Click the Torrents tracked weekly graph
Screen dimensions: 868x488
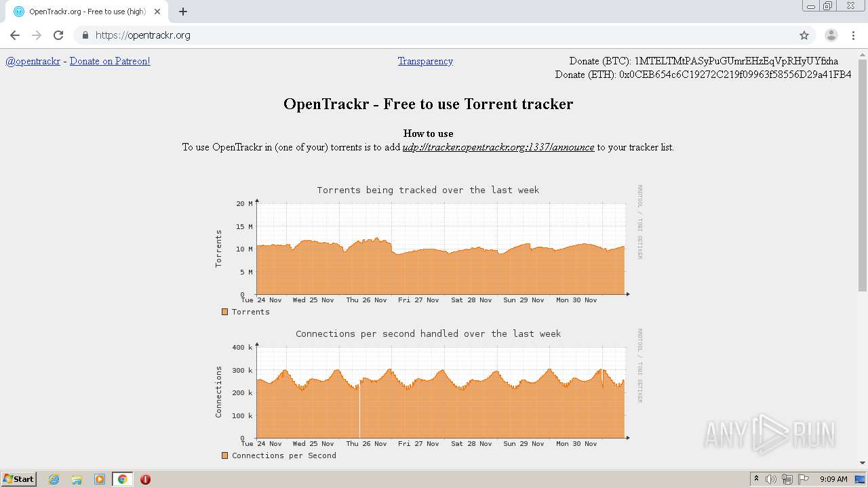pos(429,250)
